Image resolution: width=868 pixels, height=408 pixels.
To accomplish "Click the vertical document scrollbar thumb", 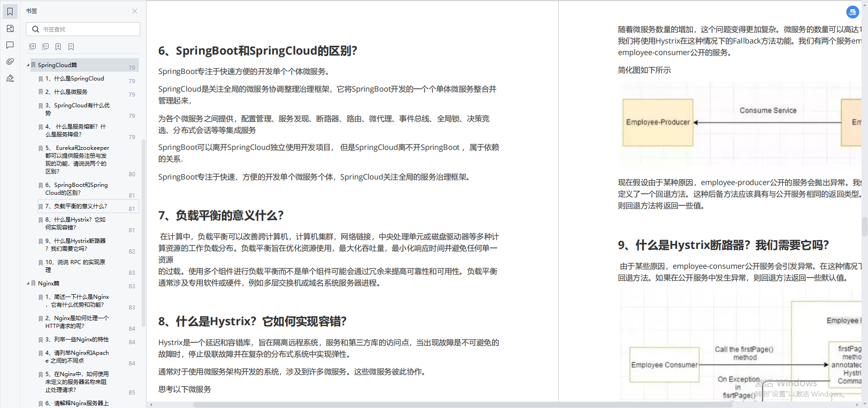I will (x=864, y=227).
